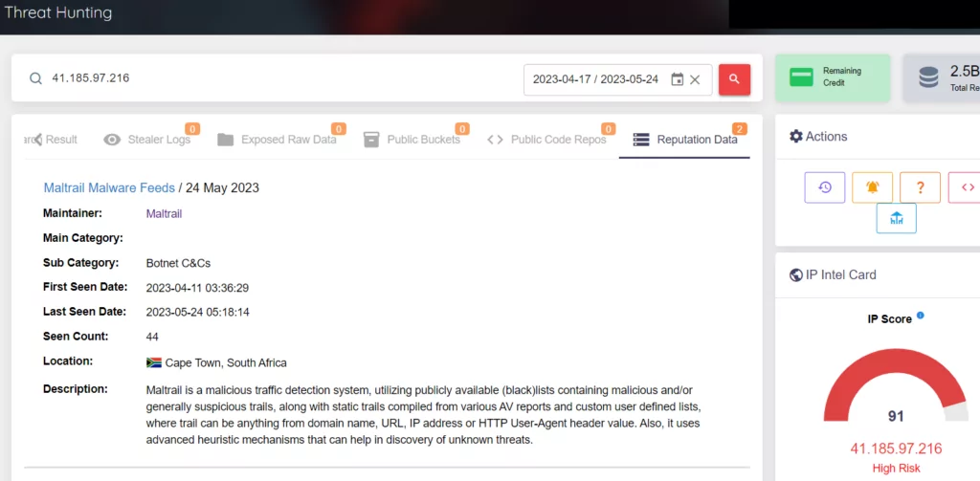Viewport: 980px width, 481px height.
Task: Click the magnifier icon in the search field
Action: click(36, 78)
